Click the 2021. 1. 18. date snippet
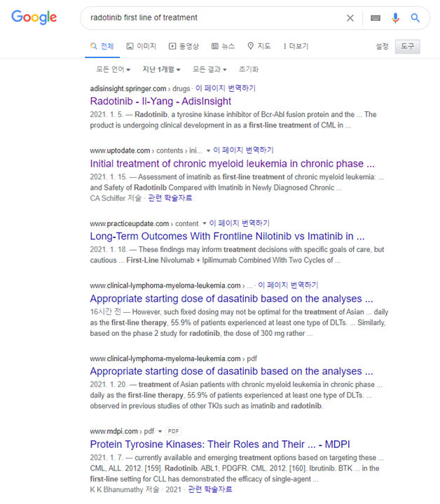The height and width of the screenshot is (504, 440). 109,249
